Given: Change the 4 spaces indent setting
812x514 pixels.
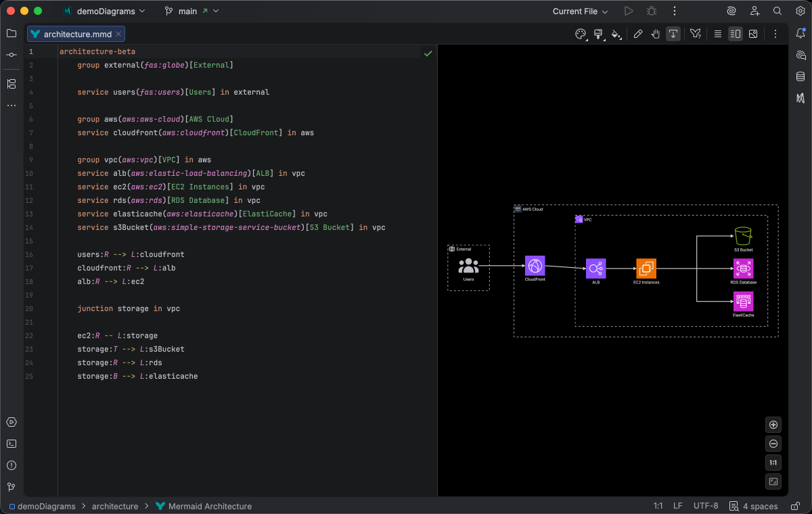Looking at the screenshot, I should (x=753, y=506).
